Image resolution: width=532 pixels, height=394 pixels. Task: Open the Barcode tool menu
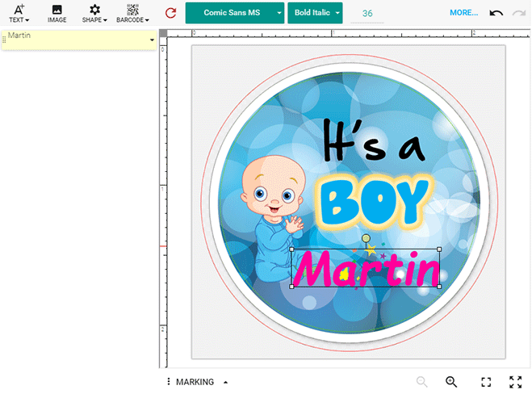[132, 13]
